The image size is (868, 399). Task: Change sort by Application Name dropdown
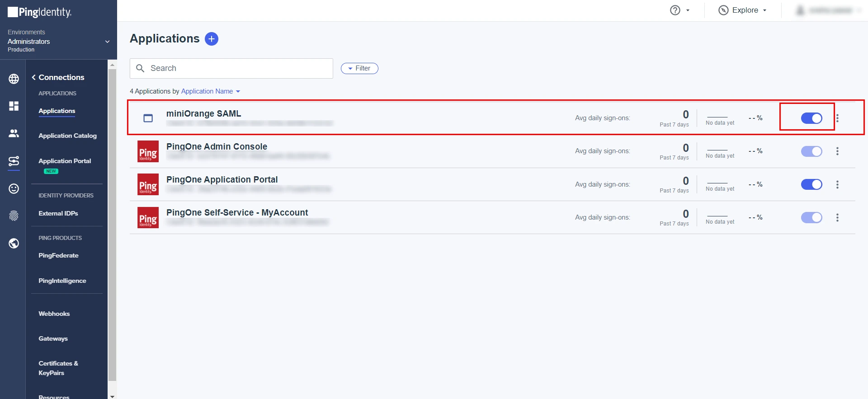click(210, 91)
